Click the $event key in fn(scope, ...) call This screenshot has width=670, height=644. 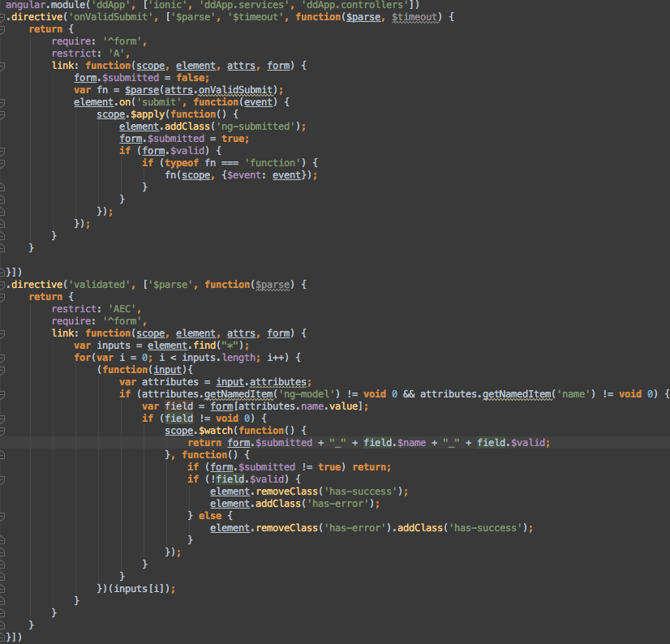[244, 175]
